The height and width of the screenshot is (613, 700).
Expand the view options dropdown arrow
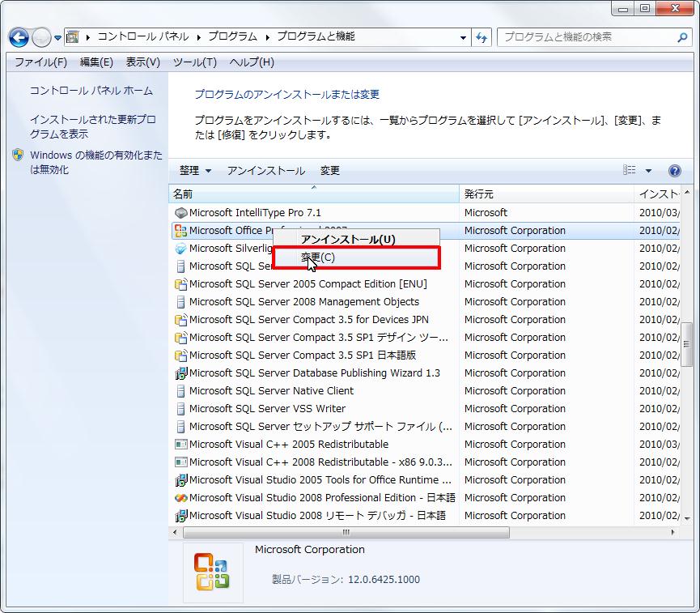[x=648, y=171]
